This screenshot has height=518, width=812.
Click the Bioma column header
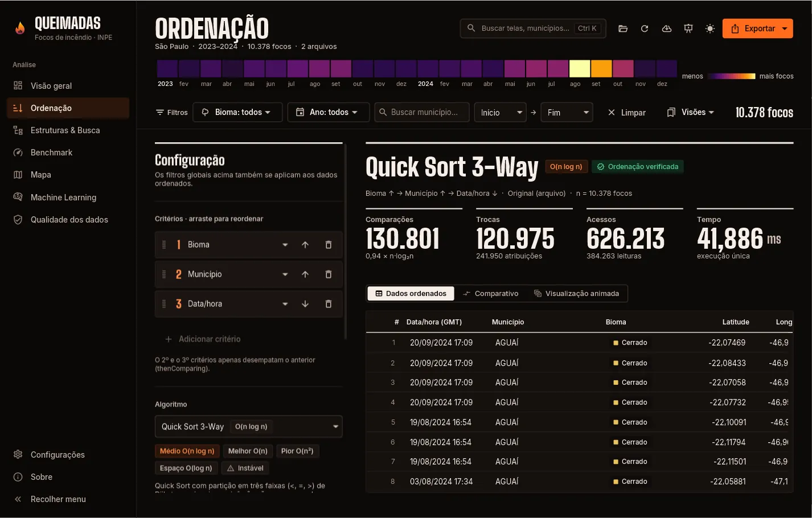(616, 322)
